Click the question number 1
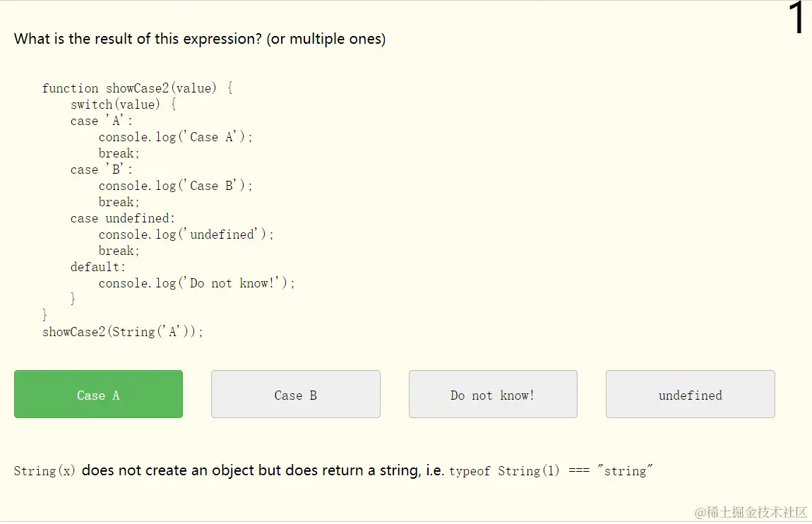Image resolution: width=812 pixels, height=524 pixels. click(795, 19)
